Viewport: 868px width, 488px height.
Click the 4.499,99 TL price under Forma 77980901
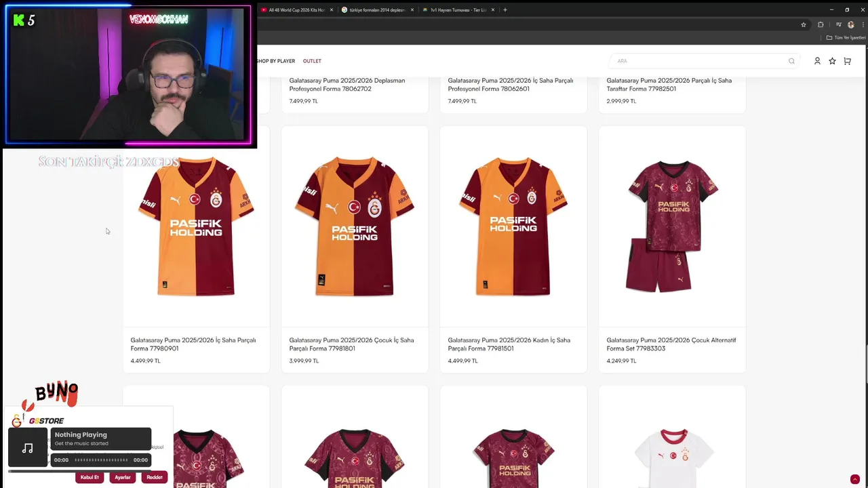(145, 361)
